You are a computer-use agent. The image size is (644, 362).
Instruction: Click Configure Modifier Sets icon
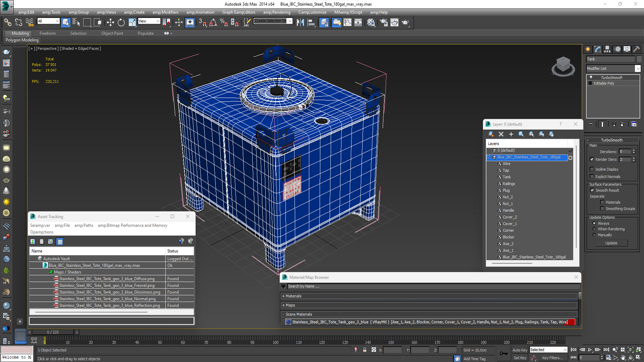coord(634,124)
